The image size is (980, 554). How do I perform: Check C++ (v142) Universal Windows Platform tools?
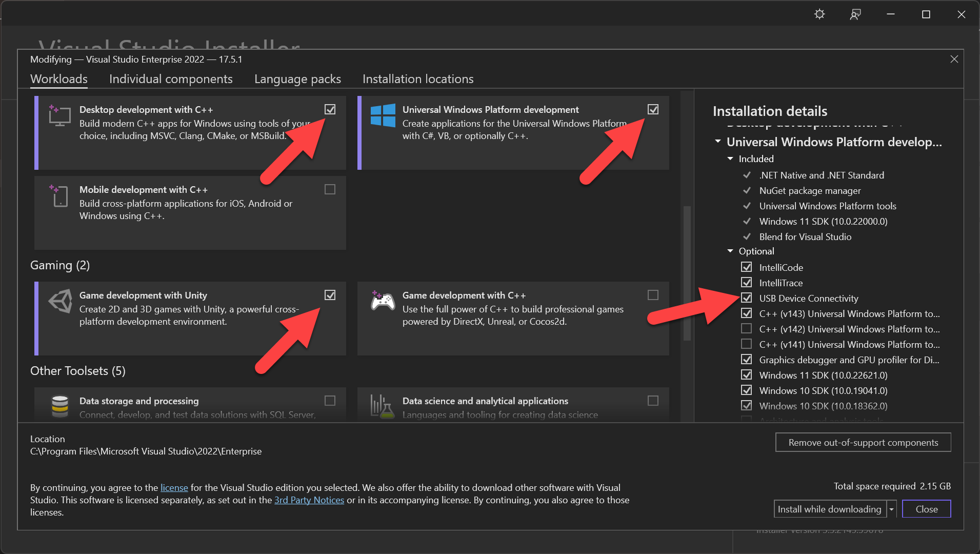[747, 328]
